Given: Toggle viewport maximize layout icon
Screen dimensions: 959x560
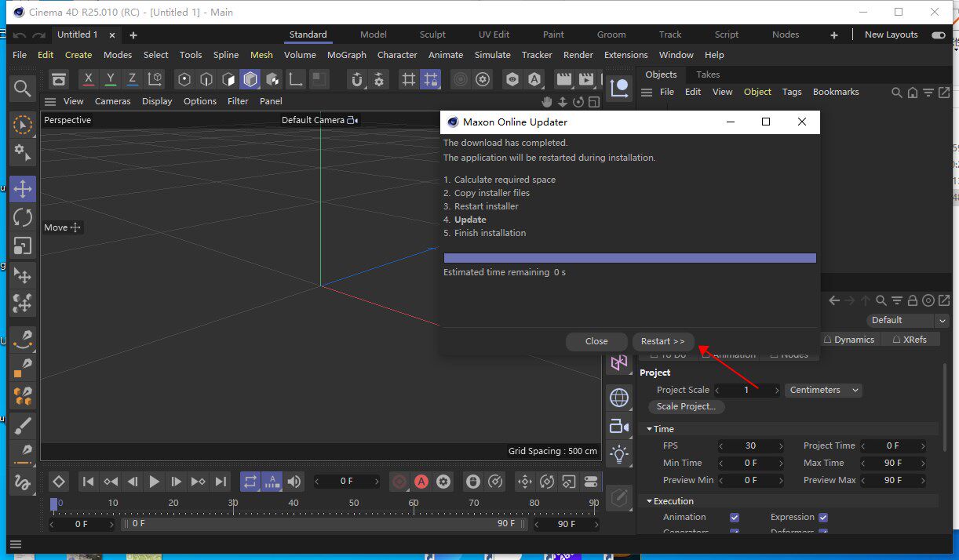Looking at the screenshot, I should pyautogui.click(x=594, y=102).
